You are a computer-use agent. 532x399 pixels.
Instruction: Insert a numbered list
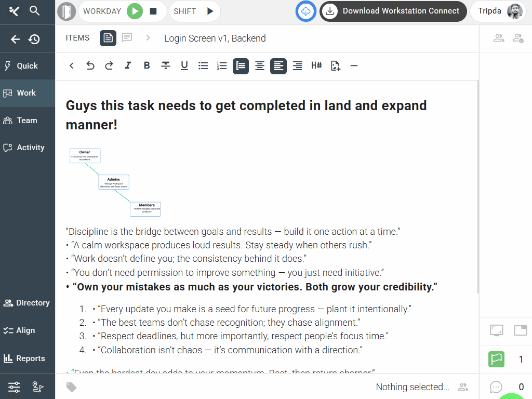(222, 65)
